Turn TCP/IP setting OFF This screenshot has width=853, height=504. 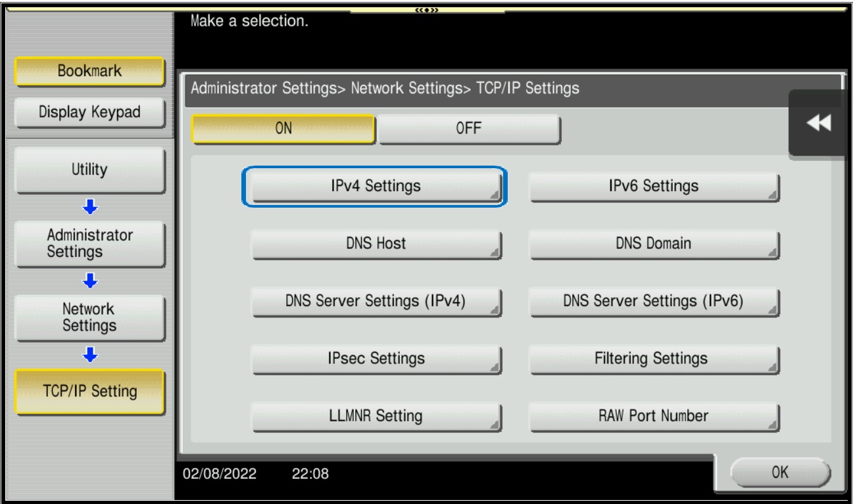(x=468, y=129)
